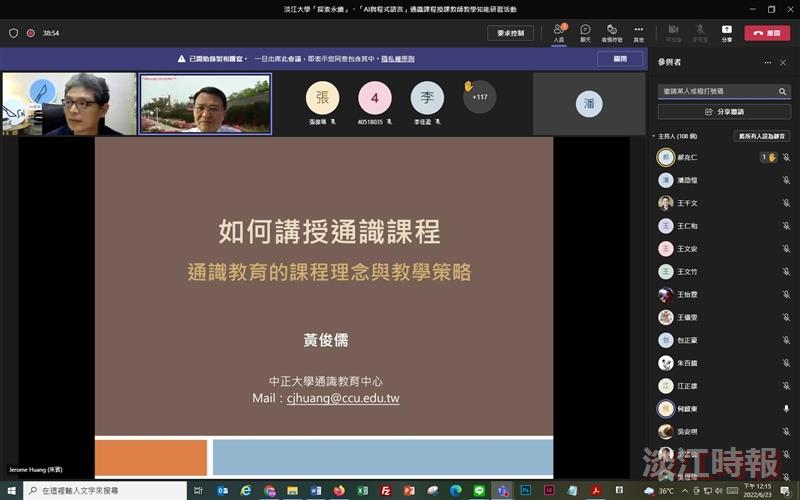Open PowerPoint from the taskbar

[409, 490]
